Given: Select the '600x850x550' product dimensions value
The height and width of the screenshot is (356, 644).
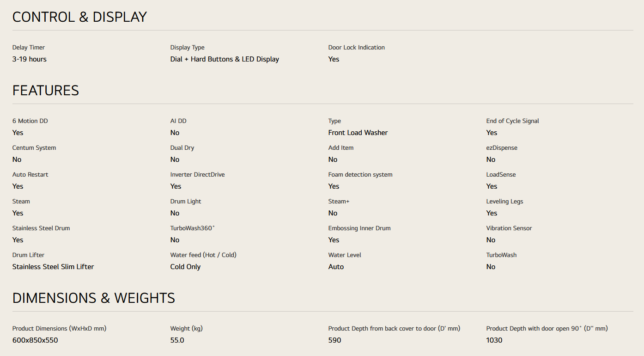Looking at the screenshot, I should [35, 340].
